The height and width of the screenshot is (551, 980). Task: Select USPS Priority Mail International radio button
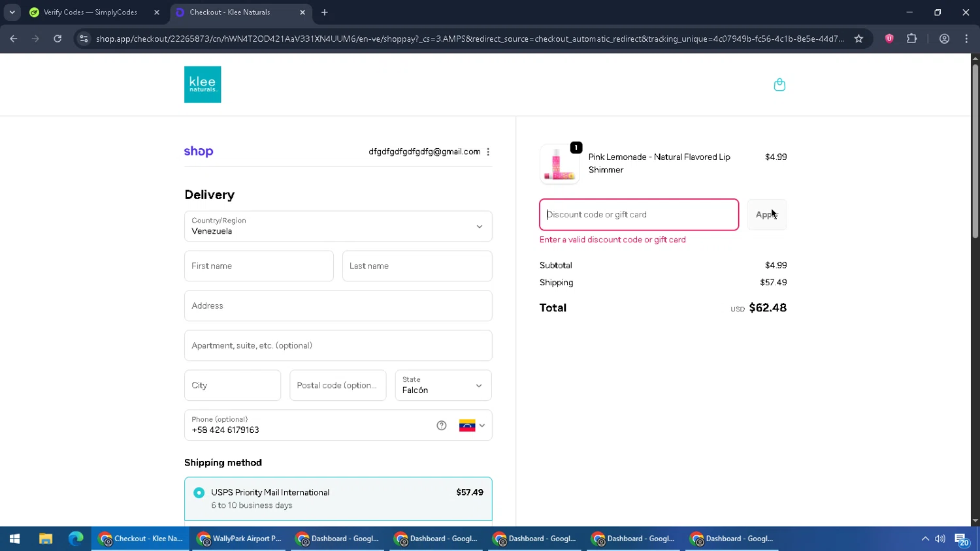(x=199, y=493)
